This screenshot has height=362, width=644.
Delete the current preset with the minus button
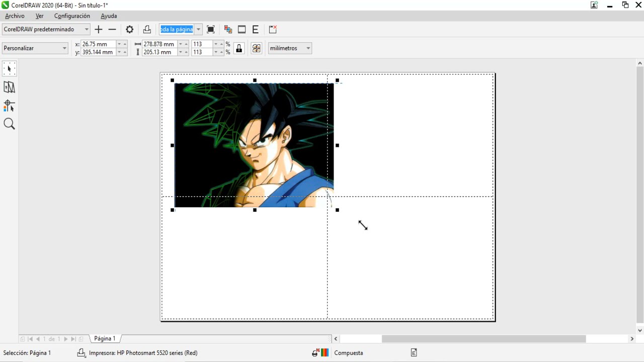pyautogui.click(x=112, y=29)
